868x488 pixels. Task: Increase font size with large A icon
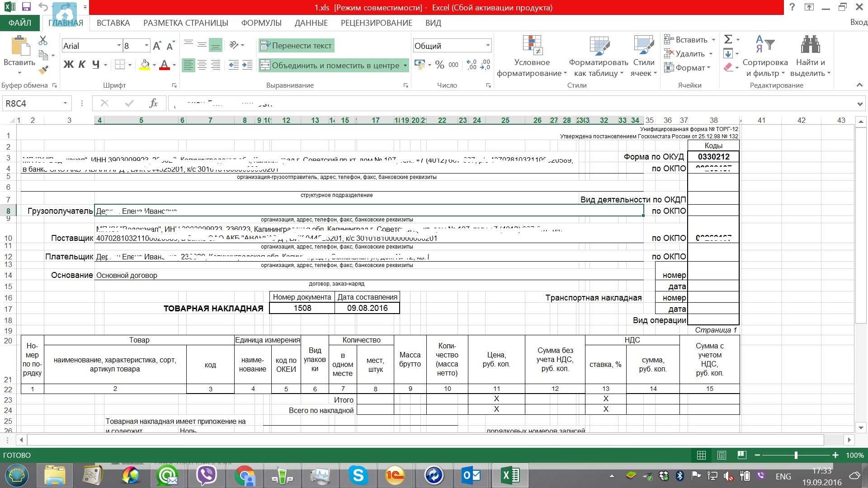(156, 46)
